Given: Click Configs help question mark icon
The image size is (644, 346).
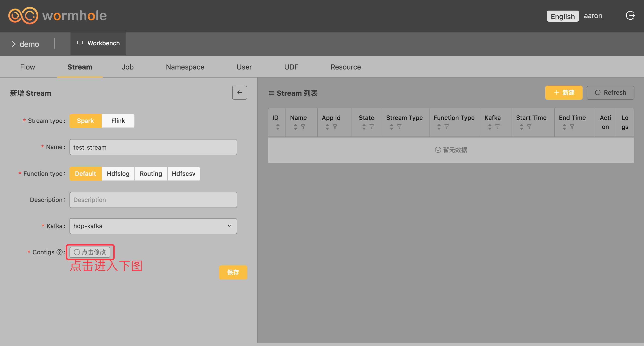Looking at the screenshot, I should click(x=59, y=252).
